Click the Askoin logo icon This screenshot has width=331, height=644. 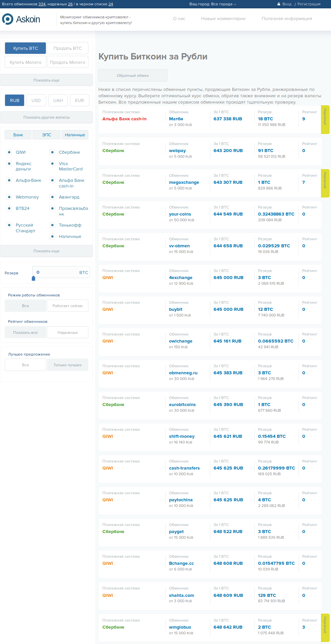[x=8, y=19]
